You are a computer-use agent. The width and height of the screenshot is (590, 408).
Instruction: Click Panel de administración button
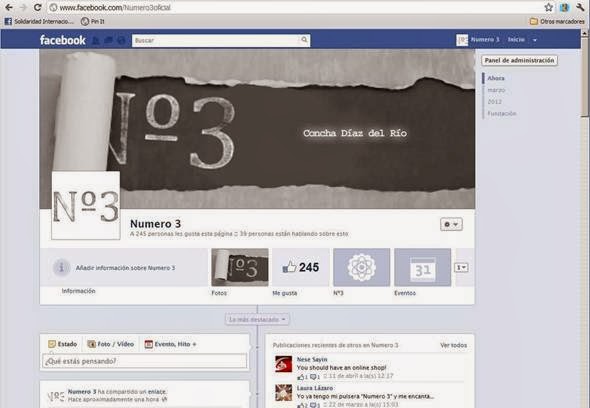[519, 60]
